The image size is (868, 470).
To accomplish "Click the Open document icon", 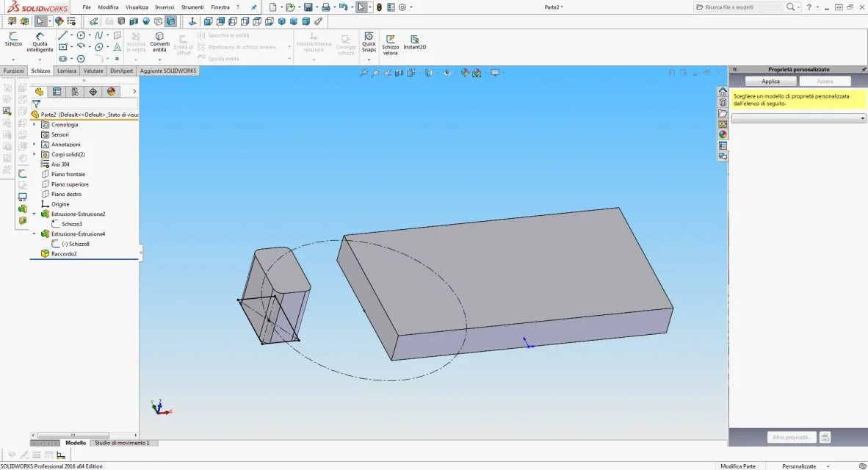I will point(289,7).
